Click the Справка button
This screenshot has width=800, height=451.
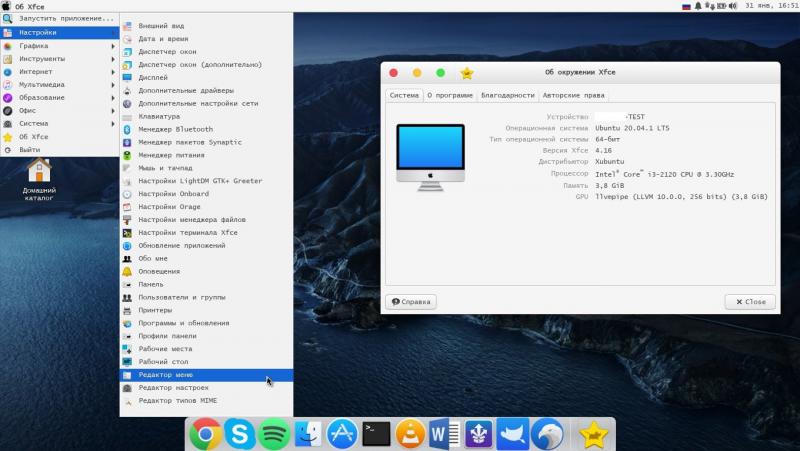pos(411,301)
